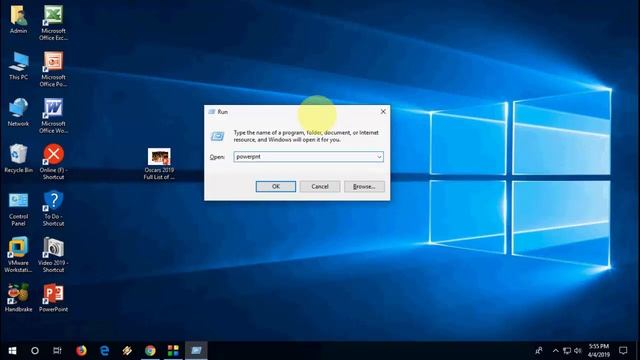640x360 pixels.
Task: Click the Run taskbar button
Action: click(x=196, y=351)
